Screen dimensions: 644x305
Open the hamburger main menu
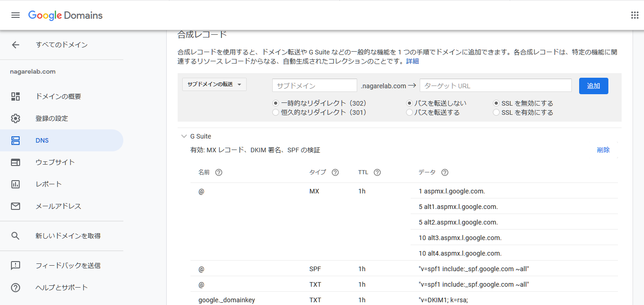click(x=16, y=15)
